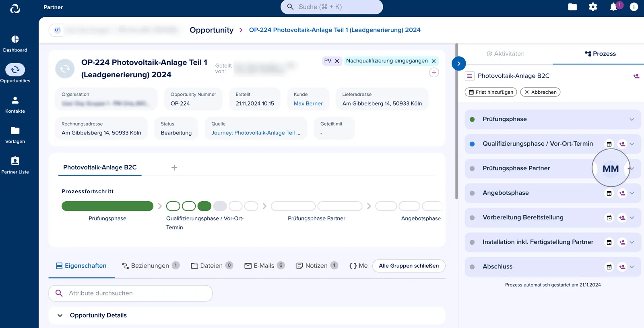Screen dimensions: 644x328
Task: Expand the Angebotsphase step
Action: coord(632,193)
